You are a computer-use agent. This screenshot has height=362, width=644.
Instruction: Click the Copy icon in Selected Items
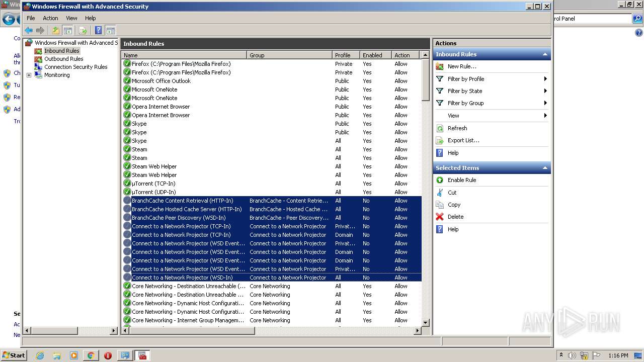[440, 205]
